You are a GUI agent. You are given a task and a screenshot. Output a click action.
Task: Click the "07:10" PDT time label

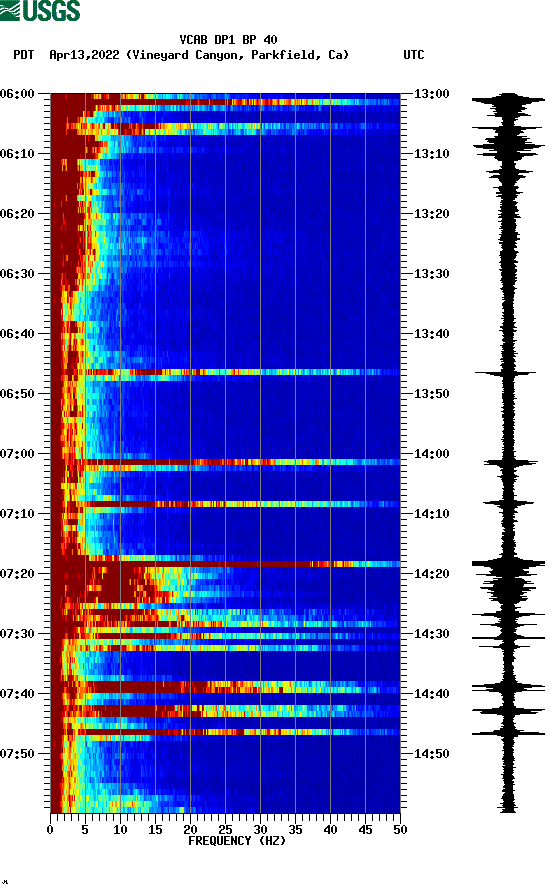tap(17, 514)
